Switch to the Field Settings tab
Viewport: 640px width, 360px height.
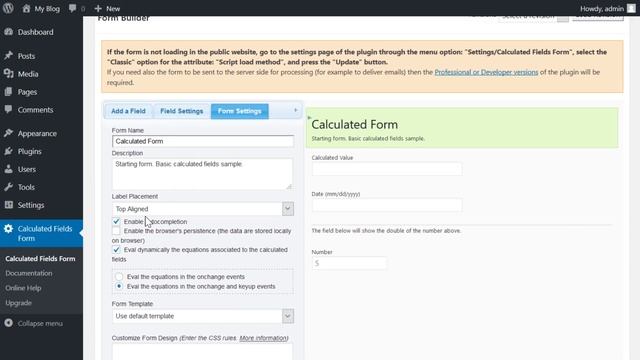pyautogui.click(x=182, y=111)
